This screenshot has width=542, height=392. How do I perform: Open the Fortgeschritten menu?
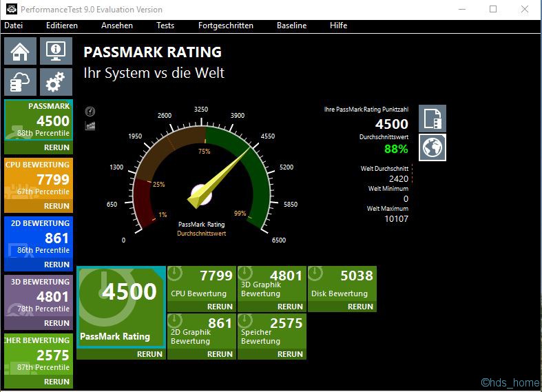[x=226, y=25]
